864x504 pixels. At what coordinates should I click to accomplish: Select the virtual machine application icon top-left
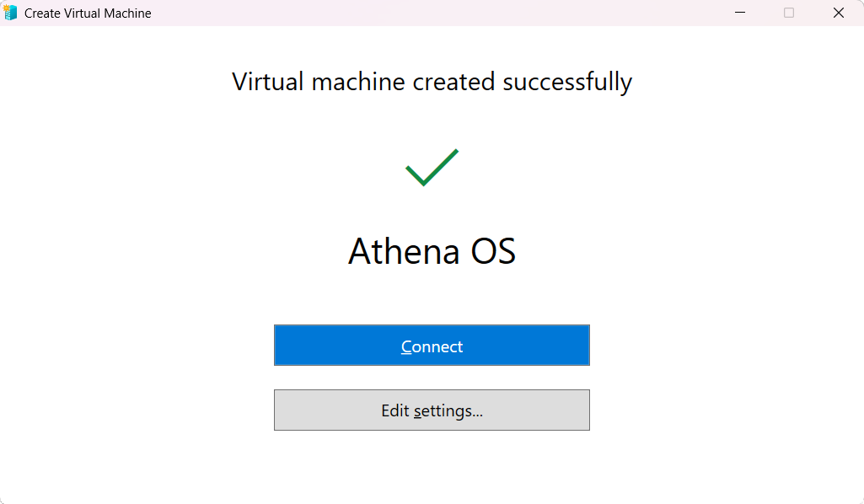click(x=11, y=13)
